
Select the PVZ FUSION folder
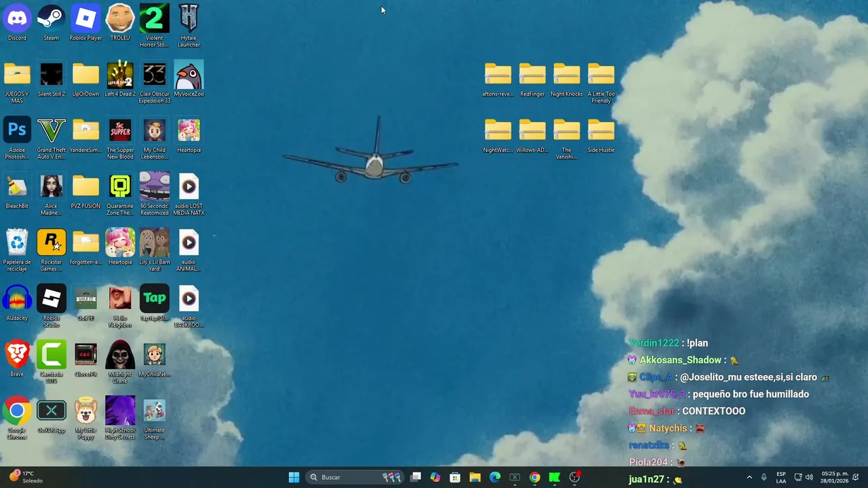85,192
